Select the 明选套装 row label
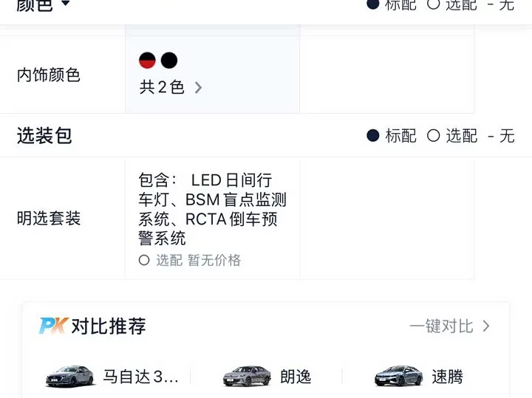The width and height of the screenshot is (532, 398). (49, 218)
